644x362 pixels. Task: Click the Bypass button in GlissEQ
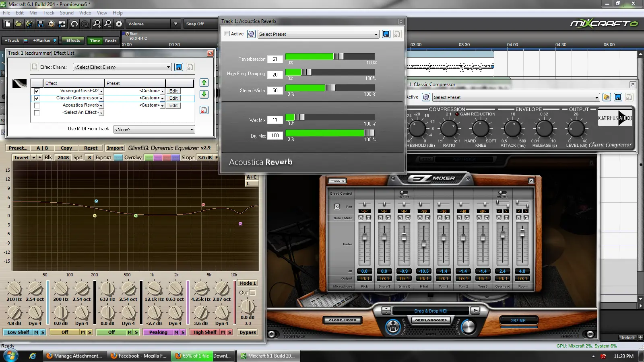pyautogui.click(x=248, y=332)
